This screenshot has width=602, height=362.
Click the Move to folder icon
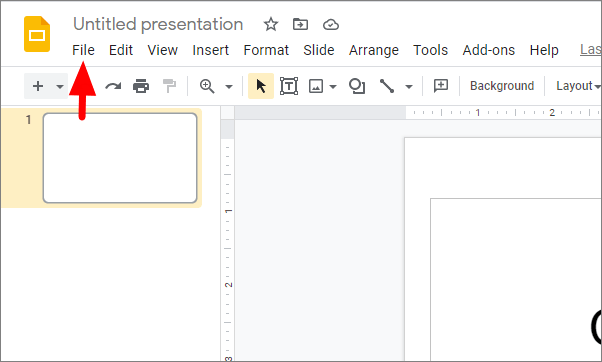tap(300, 25)
